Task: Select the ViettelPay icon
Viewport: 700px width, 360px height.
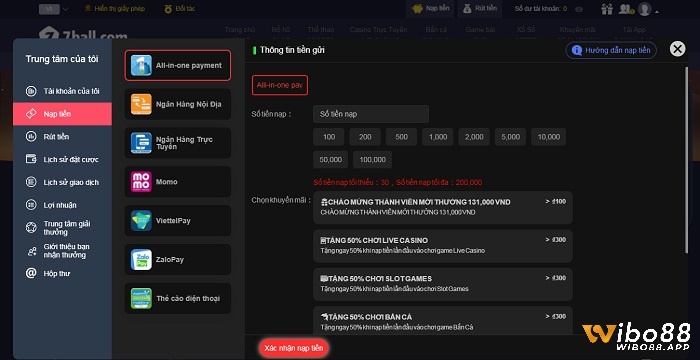Action: [x=141, y=221]
